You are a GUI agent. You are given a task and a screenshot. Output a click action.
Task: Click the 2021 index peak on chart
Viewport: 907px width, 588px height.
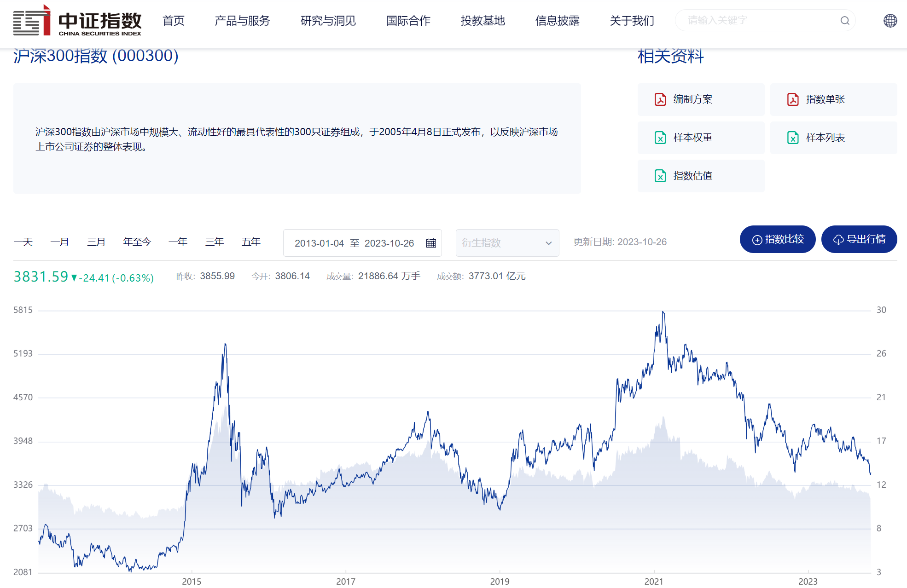(663, 312)
